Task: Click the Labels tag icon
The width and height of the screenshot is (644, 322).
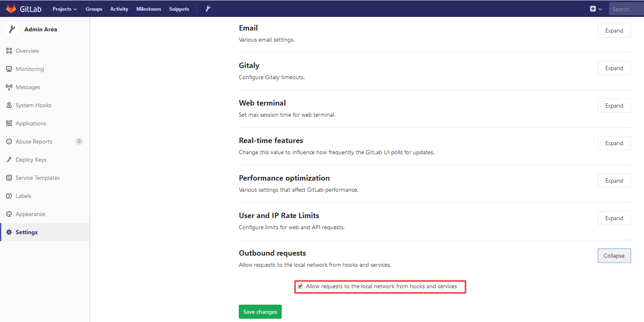Action: [9, 196]
